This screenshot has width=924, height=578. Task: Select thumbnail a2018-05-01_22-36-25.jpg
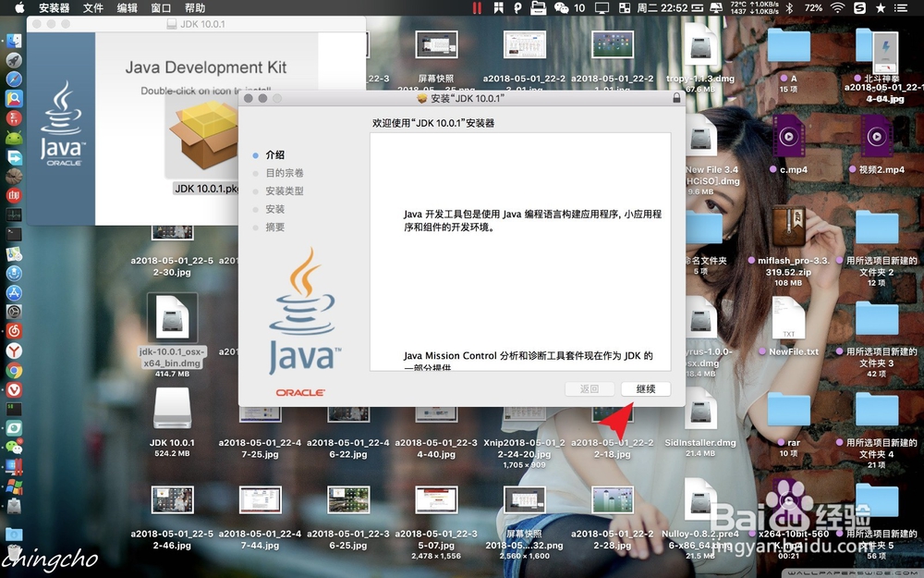pyautogui.click(x=348, y=500)
